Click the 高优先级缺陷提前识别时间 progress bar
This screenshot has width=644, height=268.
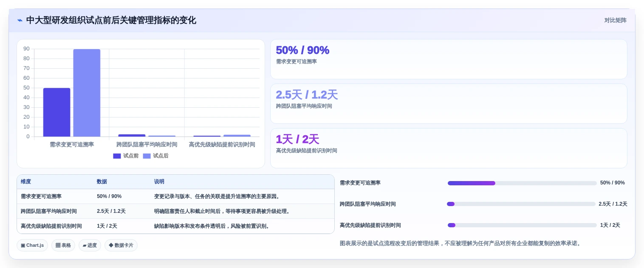point(522,225)
